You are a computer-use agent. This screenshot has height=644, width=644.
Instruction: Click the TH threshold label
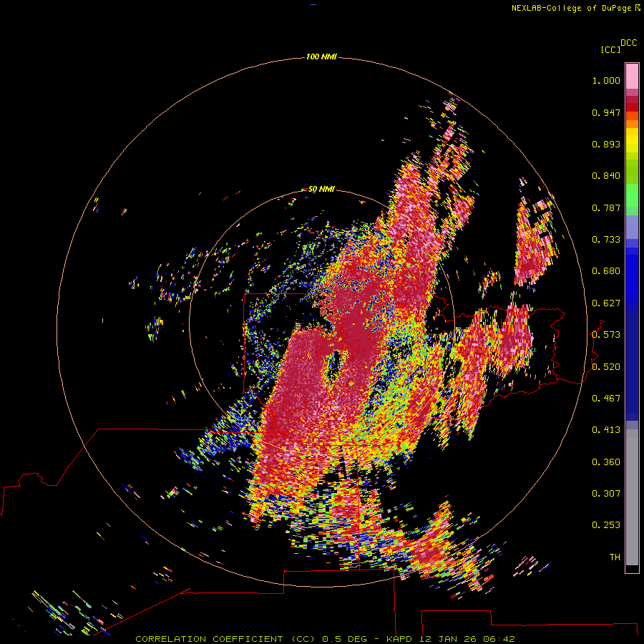(615, 557)
